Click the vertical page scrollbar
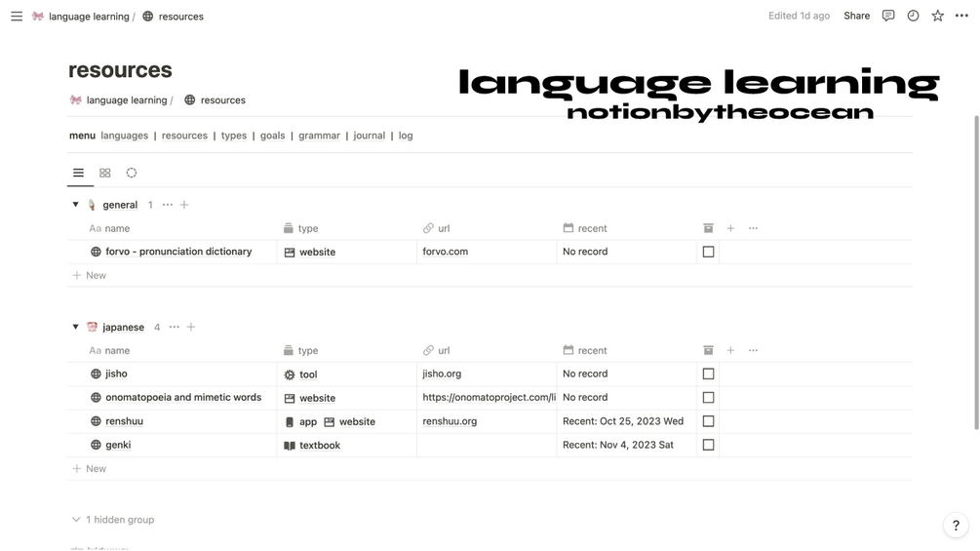Viewport: 980px width, 551px height. click(x=976, y=272)
